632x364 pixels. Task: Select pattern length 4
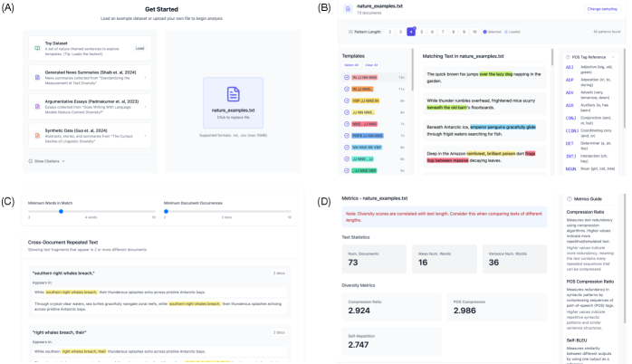411,32
